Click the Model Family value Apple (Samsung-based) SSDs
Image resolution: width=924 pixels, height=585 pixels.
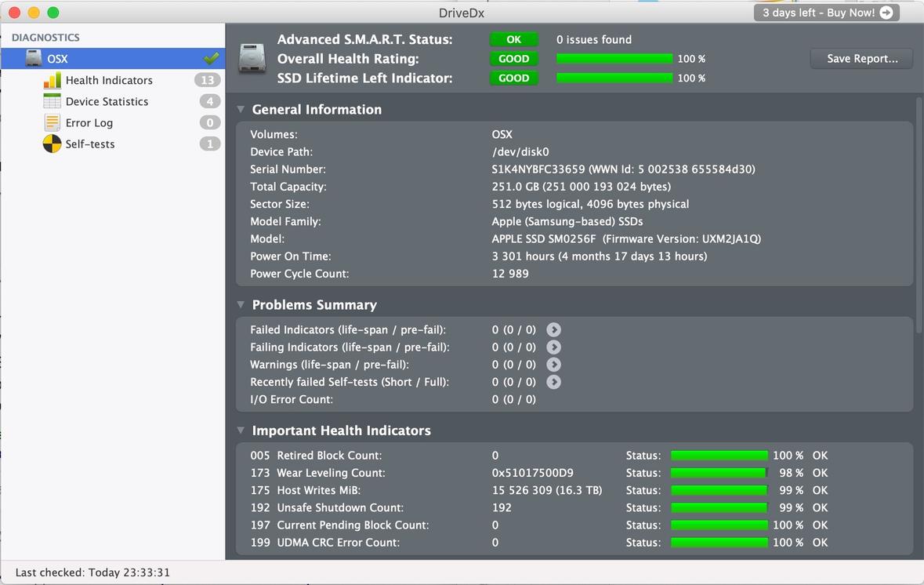[567, 221]
